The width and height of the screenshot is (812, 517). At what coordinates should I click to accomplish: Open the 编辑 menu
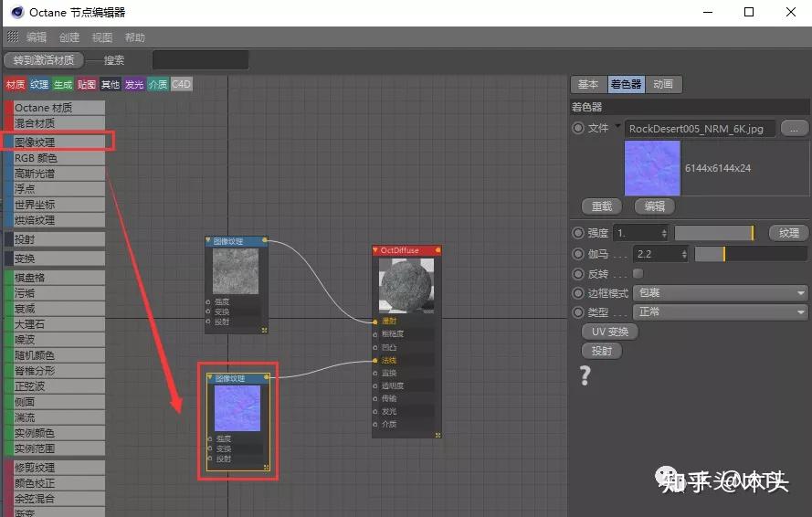pyautogui.click(x=37, y=37)
